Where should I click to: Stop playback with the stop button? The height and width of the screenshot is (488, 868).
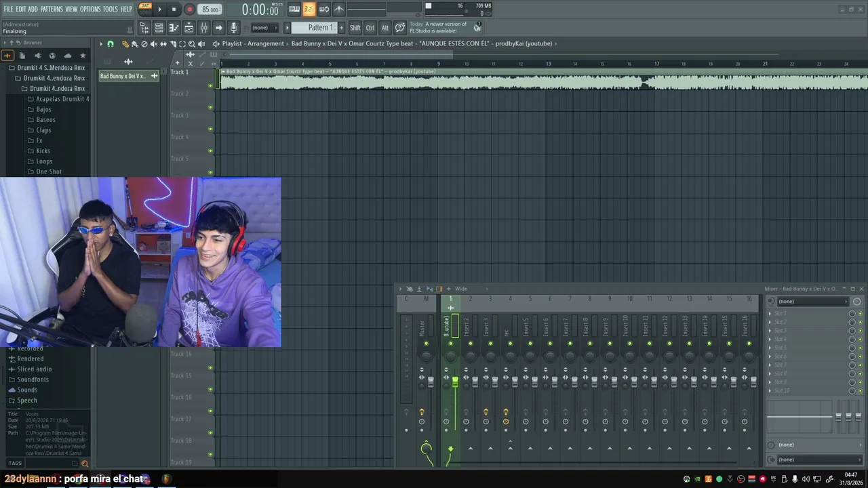point(174,9)
